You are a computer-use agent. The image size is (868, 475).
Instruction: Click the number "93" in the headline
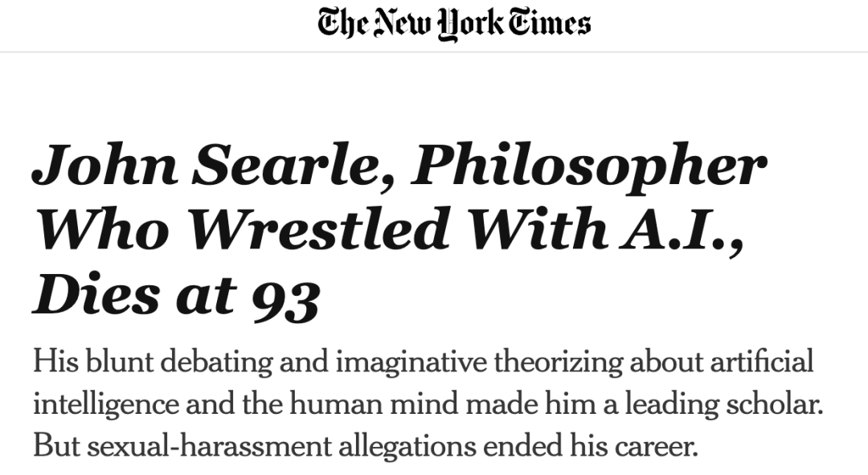(285, 297)
